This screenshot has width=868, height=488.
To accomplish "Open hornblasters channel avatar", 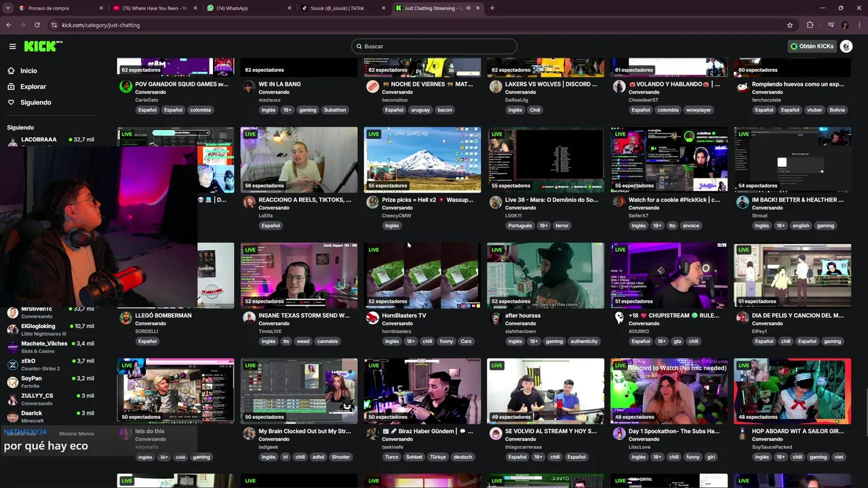I will pos(372,317).
